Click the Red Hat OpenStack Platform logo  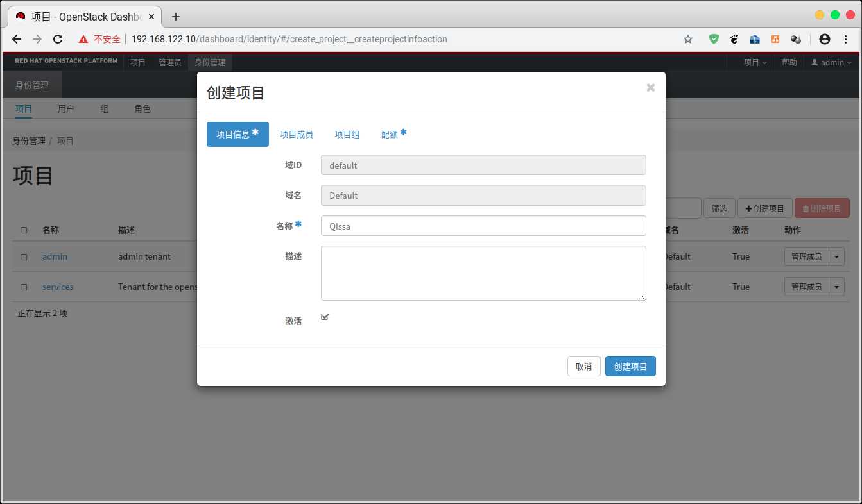coord(66,61)
